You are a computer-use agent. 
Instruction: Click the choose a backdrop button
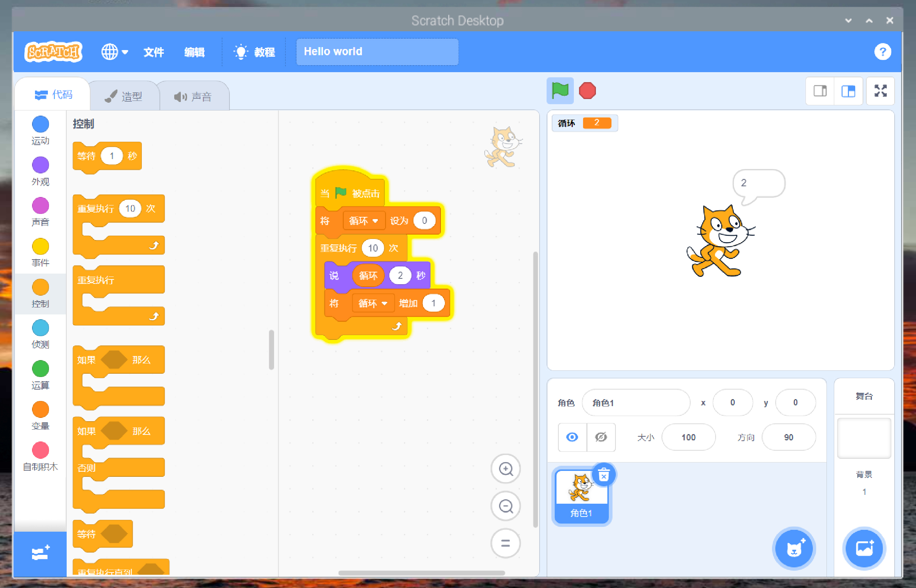(x=864, y=548)
